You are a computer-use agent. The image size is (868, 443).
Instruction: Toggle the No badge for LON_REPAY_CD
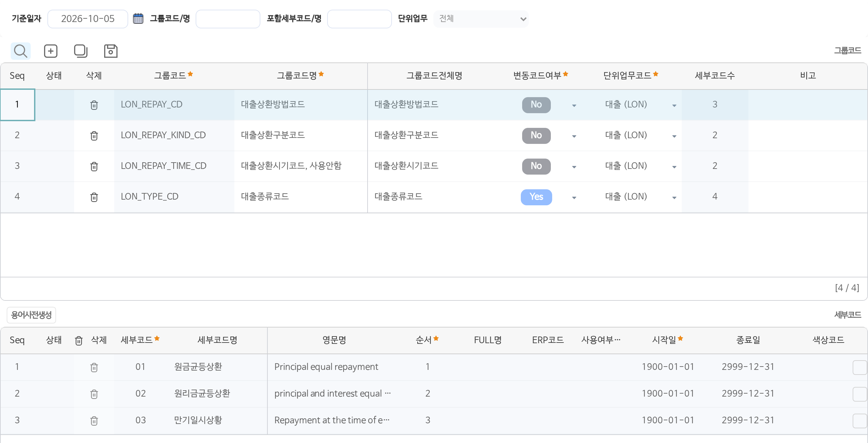click(536, 105)
